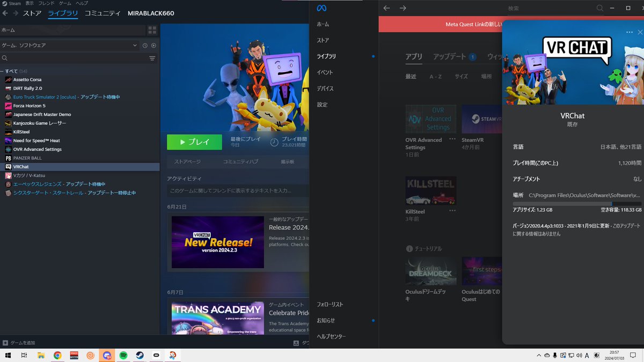Screen dimensions: 644x362
Task: Click the info icon next to チュートリアル
Action: pyautogui.click(x=409, y=249)
